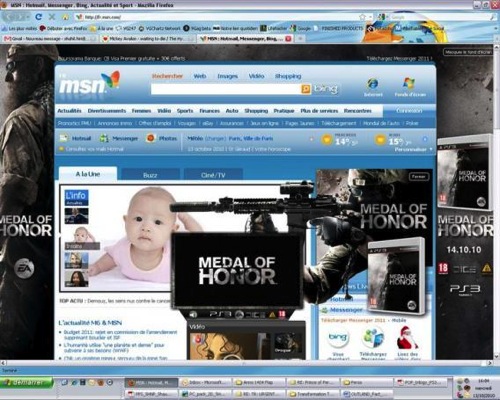Click the orange Bing search button

click(x=306, y=89)
